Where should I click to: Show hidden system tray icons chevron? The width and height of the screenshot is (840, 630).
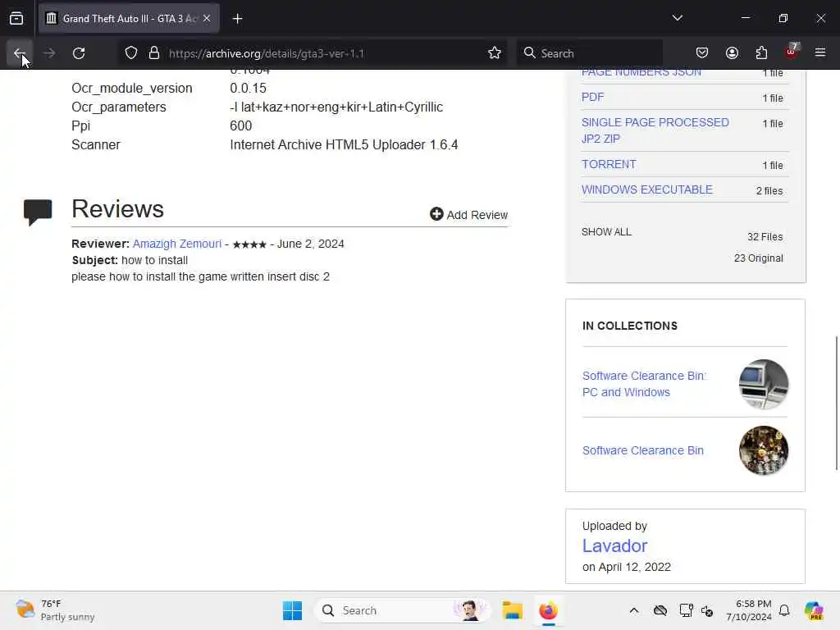point(634,610)
